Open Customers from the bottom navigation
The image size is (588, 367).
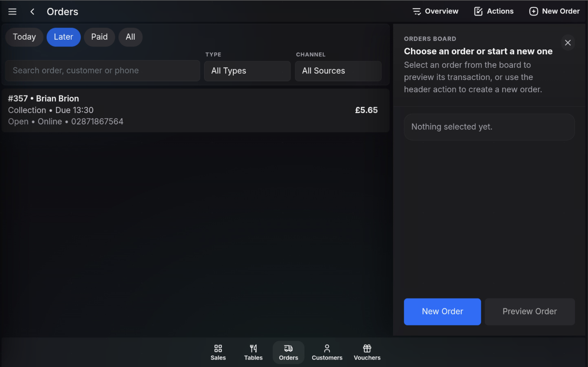pos(327,352)
